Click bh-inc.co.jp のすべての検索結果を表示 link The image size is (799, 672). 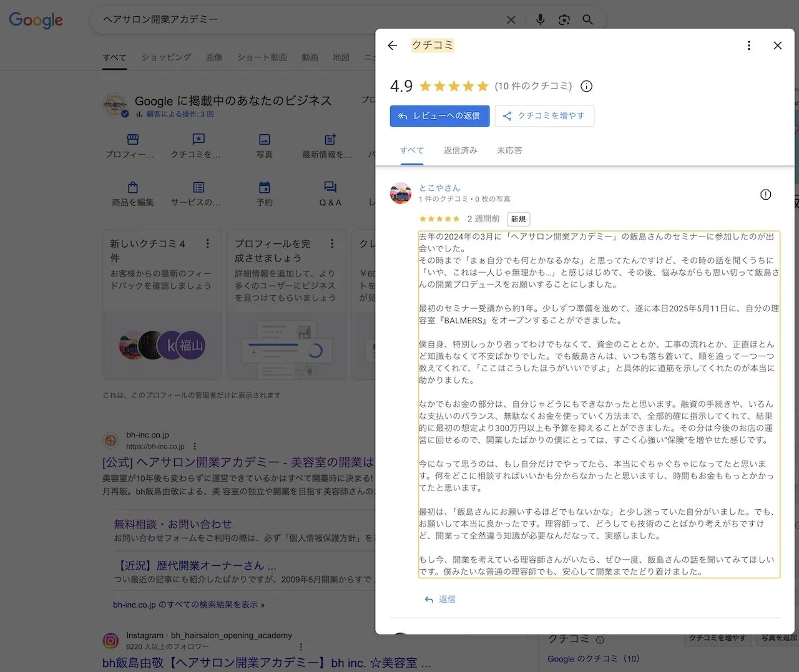pos(189,605)
